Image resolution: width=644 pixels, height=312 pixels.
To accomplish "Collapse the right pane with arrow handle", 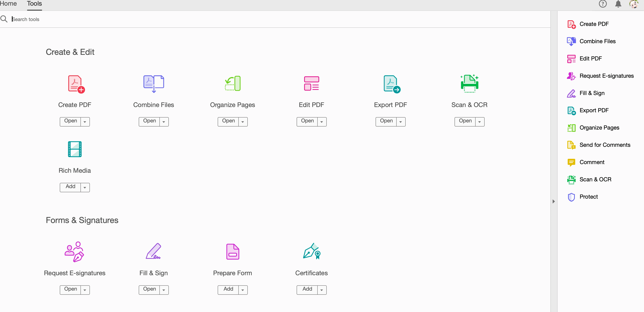I will (x=554, y=201).
